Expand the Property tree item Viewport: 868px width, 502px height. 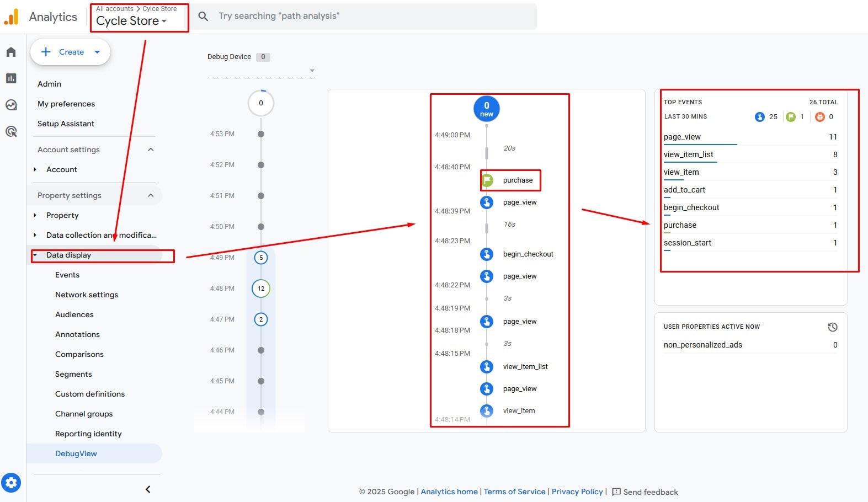[x=35, y=215]
